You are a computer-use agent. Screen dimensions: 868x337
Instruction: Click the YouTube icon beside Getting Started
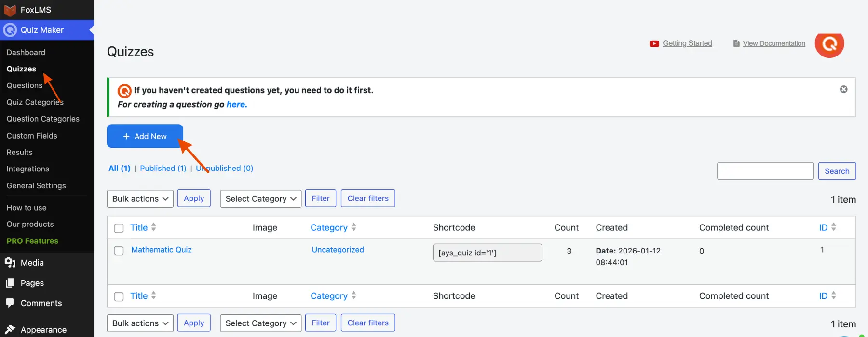(x=654, y=44)
